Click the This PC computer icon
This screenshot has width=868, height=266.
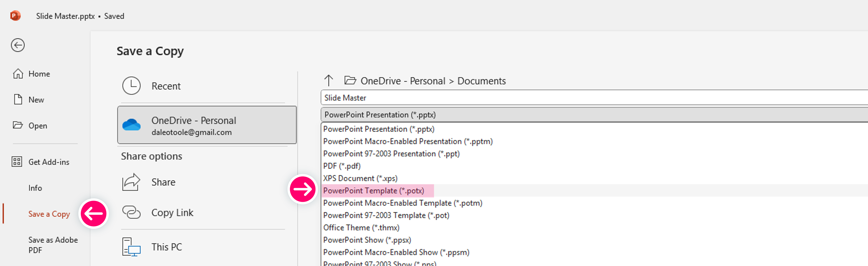pos(131,247)
